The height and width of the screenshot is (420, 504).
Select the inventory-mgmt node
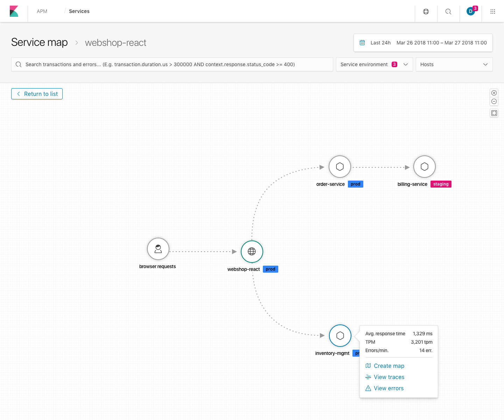[x=340, y=336]
